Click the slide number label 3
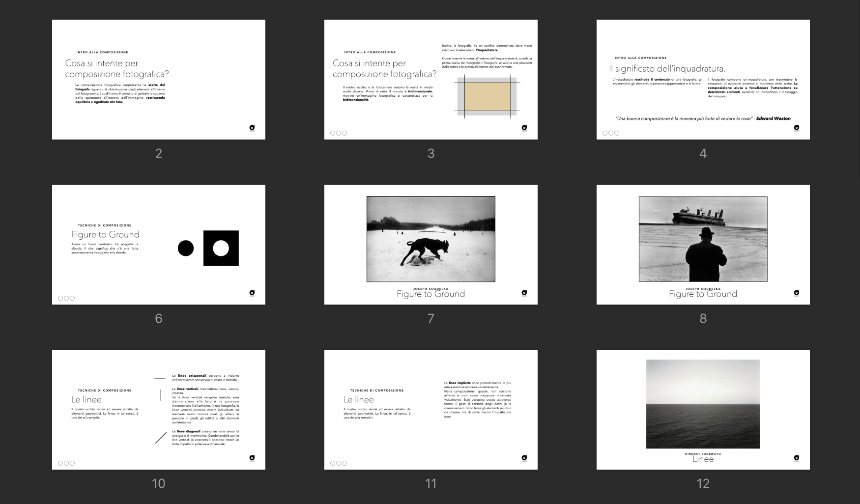The image size is (860, 504). pyautogui.click(x=431, y=154)
